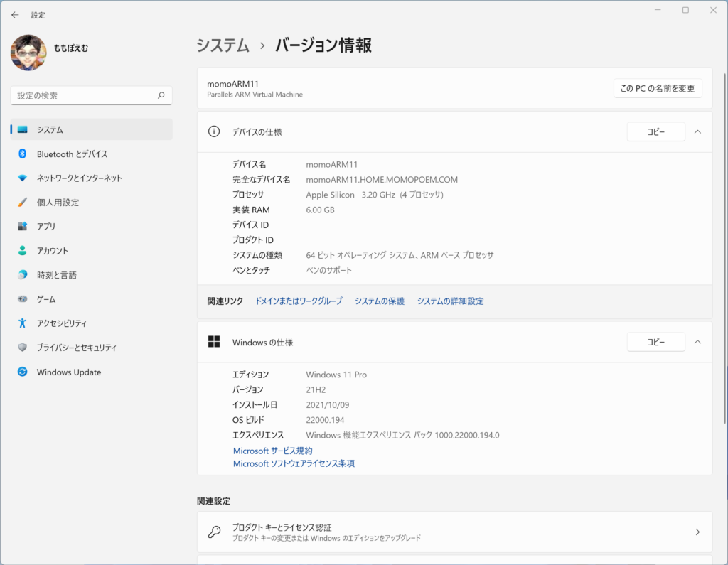Go to ゲーム settings
The height and width of the screenshot is (565, 728).
coord(92,299)
